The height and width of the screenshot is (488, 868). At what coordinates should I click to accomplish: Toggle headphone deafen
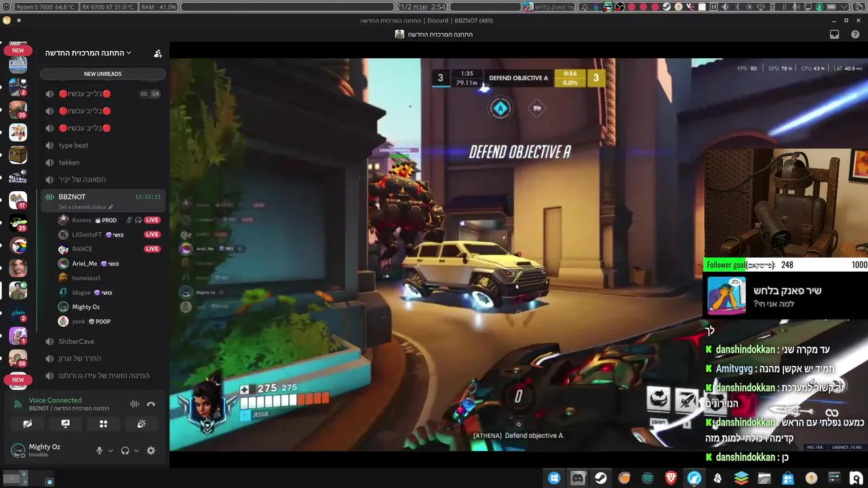(x=125, y=451)
